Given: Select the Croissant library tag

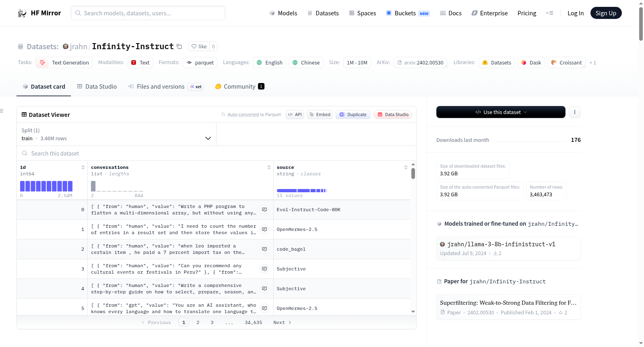Looking at the screenshot, I should pyautogui.click(x=566, y=62).
